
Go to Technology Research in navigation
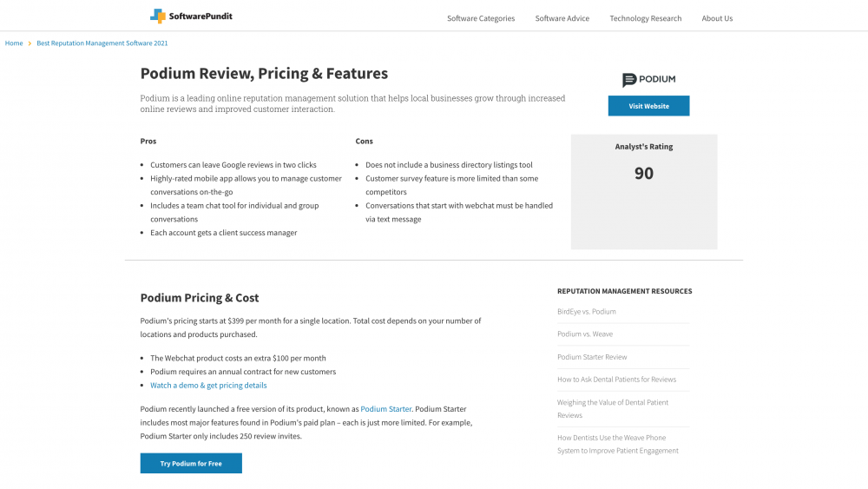click(x=645, y=18)
